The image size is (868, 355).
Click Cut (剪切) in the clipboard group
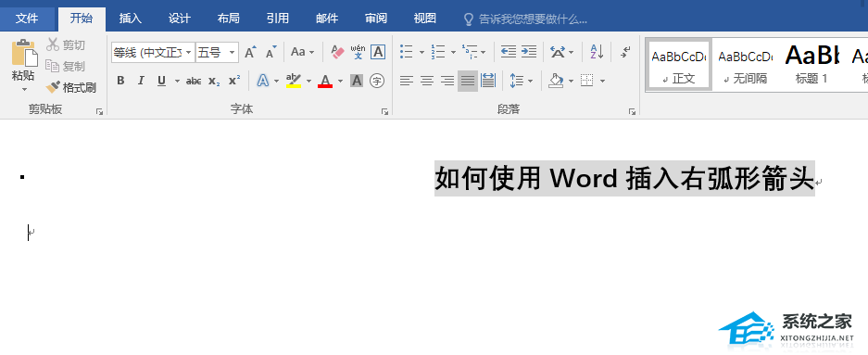66,44
